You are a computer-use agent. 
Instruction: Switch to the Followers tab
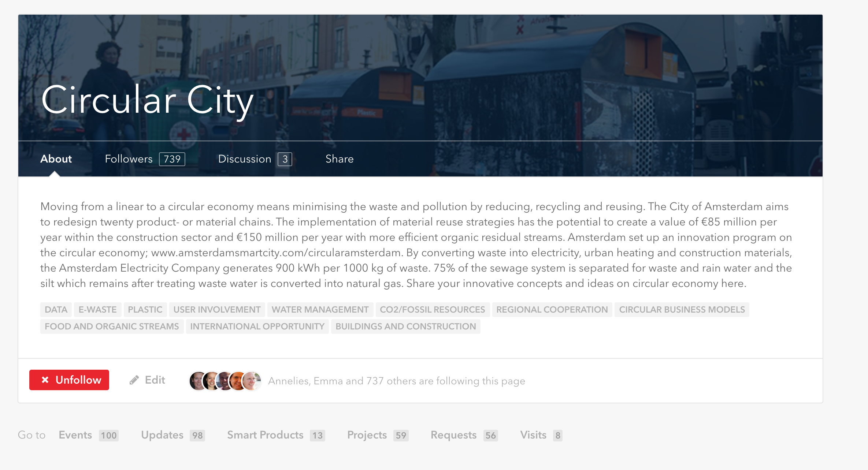click(x=145, y=159)
